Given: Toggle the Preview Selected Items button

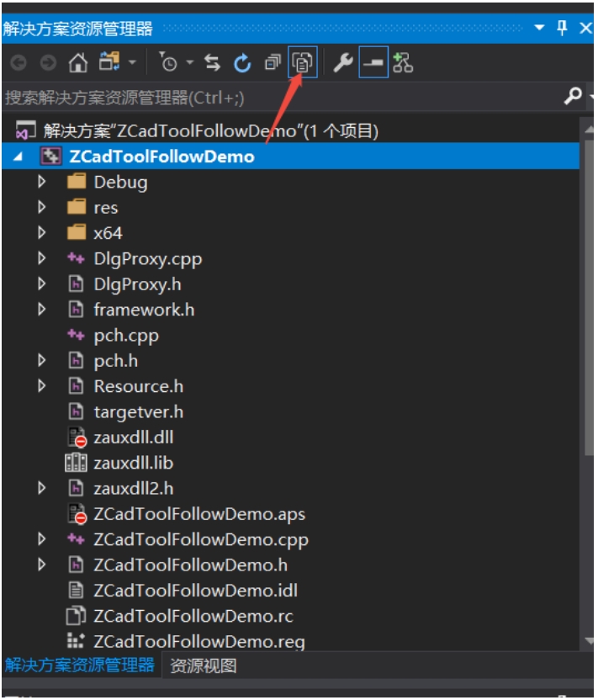Looking at the screenshot, I should 373,62.
